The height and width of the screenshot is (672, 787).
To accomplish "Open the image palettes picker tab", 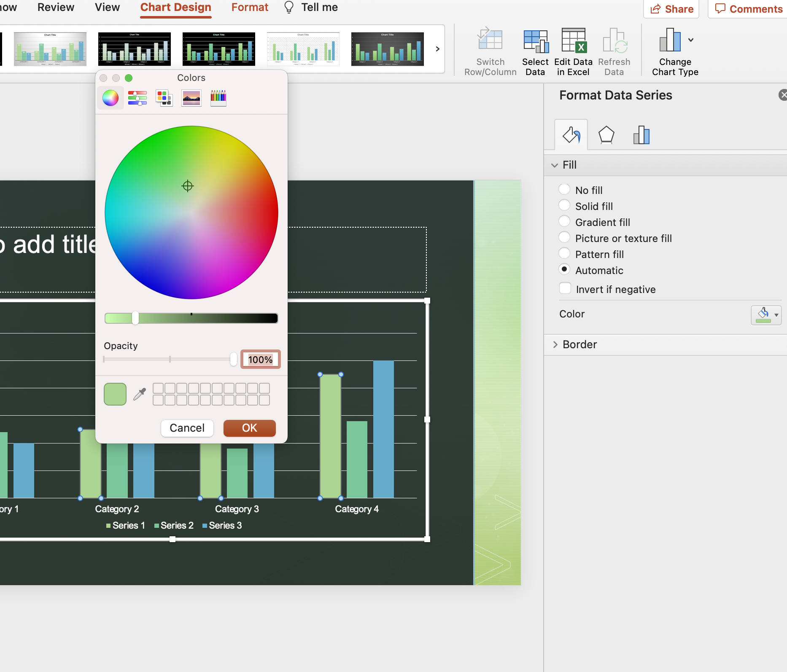I will [x=191, y=98].
